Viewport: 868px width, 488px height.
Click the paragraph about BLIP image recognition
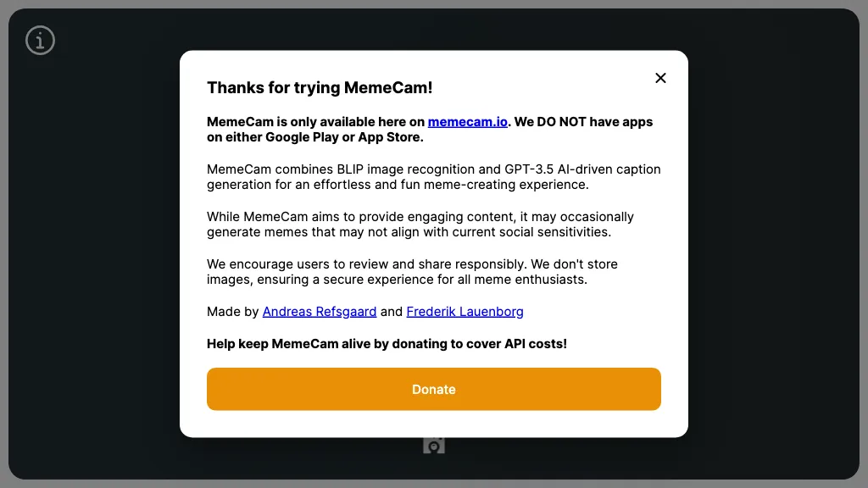[x=433, y=176]
